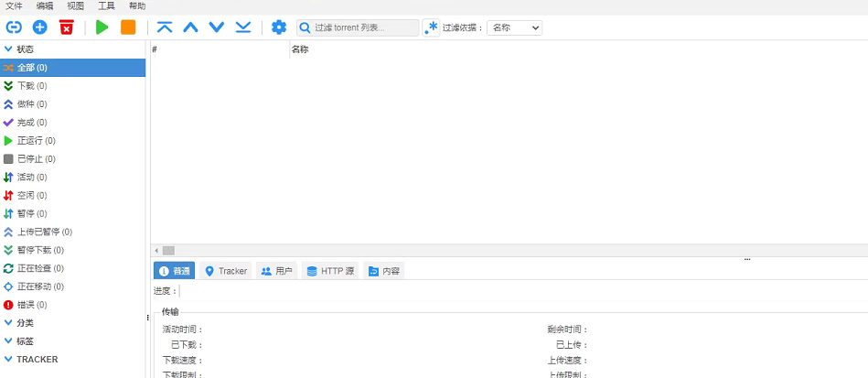Open the 帮助 menu
Screen dimensions: 868x378
coord(137,6)
